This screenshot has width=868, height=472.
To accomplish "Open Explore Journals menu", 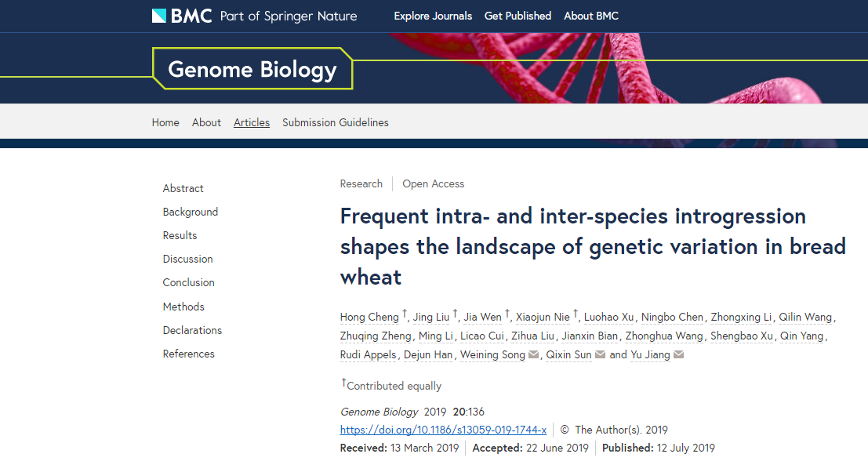I will click(433, 16).
